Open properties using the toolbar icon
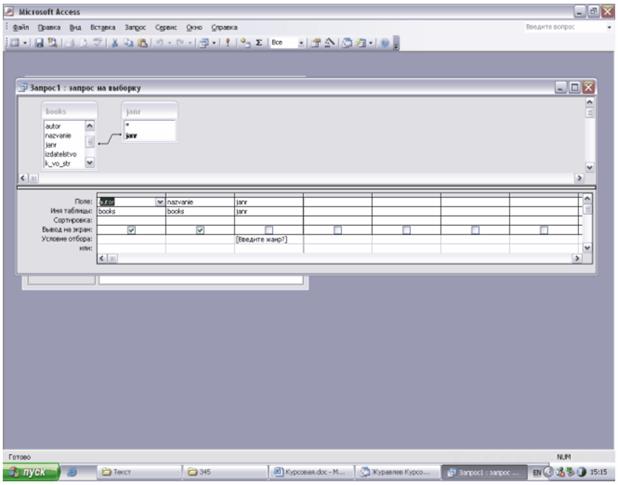This screenshot has width=618, height=485. 315,43
